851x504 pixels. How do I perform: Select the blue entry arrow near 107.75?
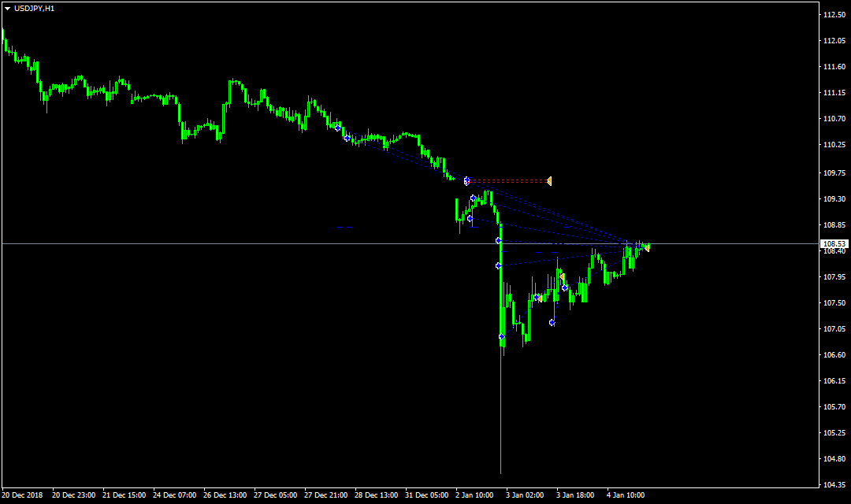(565, 288)
